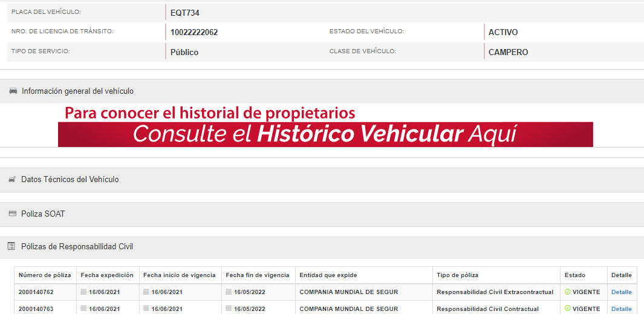Click the list icon beside Pólizas de Responsabilidad Civil

click(11, 246)
